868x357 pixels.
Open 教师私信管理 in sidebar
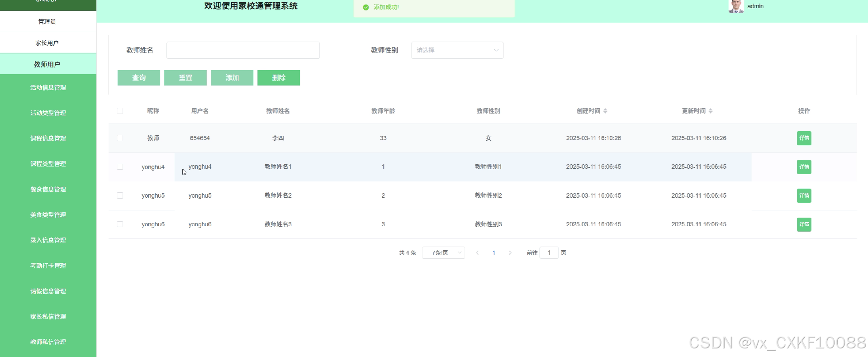coord(48,342)
